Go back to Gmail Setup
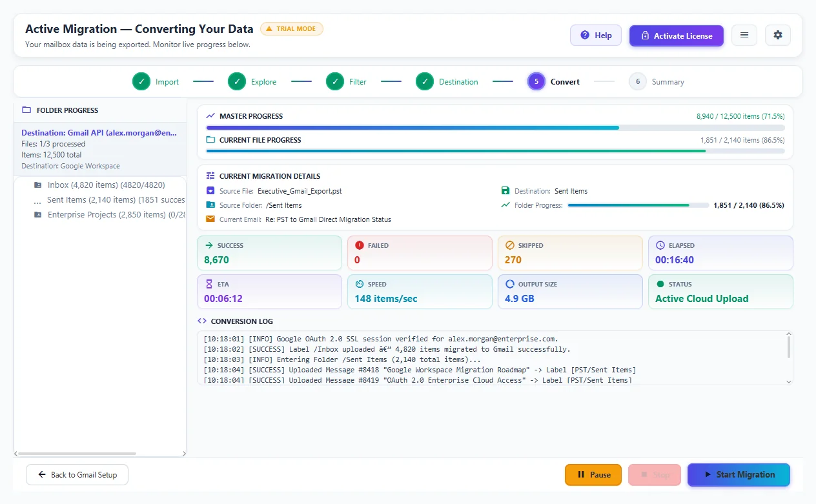 77,475
